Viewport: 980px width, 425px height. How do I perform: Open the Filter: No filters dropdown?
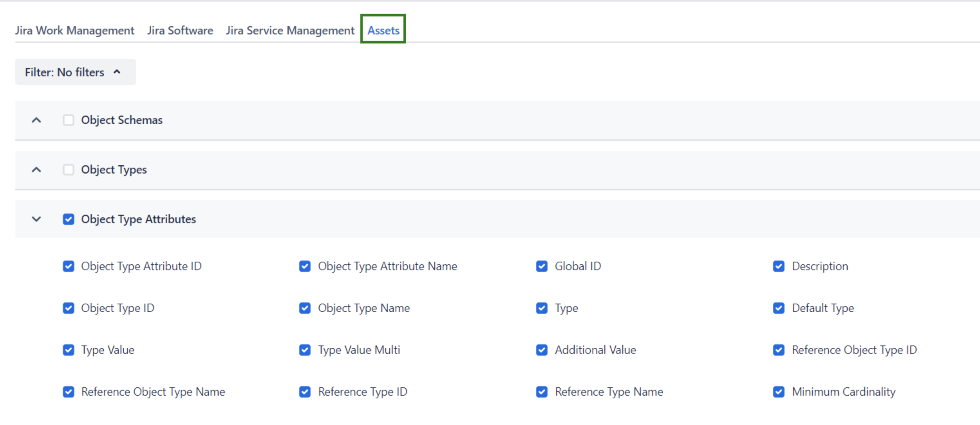75,71
